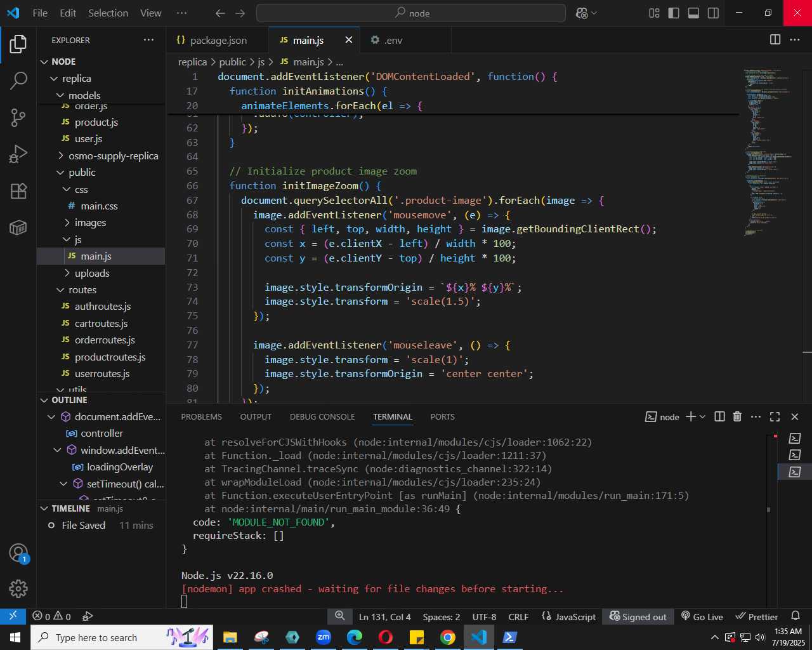Split the editor to the right
Viewport: 812px width, 650px height.
(x=775, y=39)
